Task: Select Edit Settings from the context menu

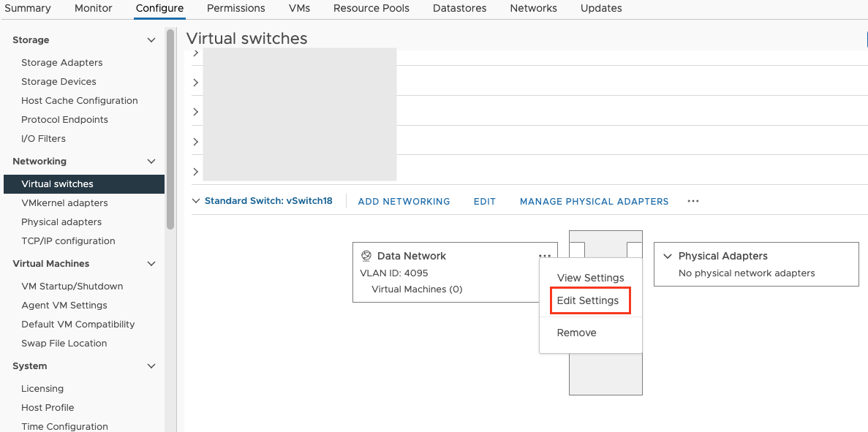Action: 589,300
